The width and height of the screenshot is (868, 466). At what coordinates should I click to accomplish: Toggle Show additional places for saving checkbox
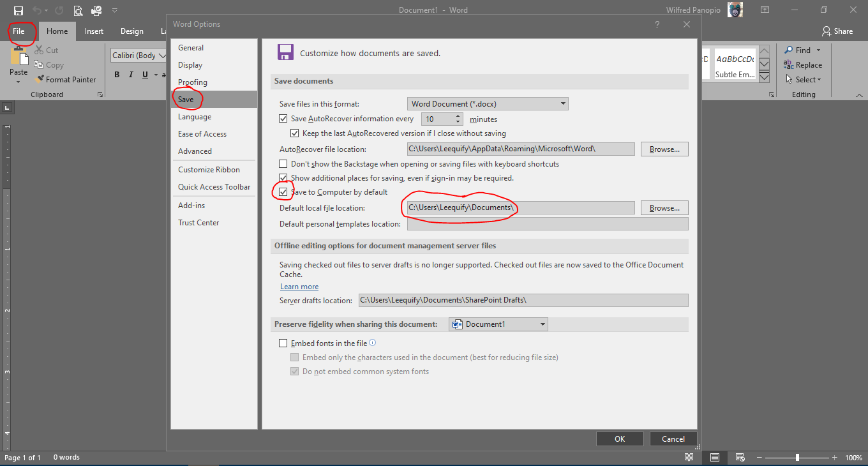pos(283,178)
